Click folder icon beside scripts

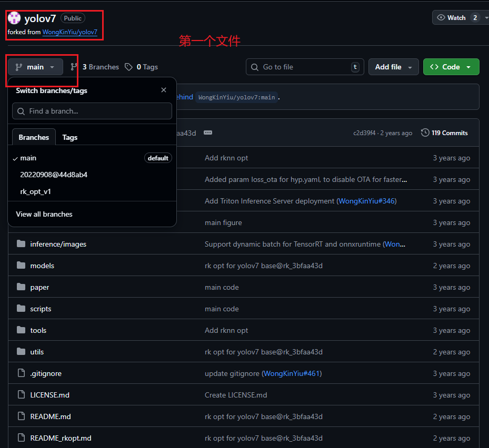21,308
